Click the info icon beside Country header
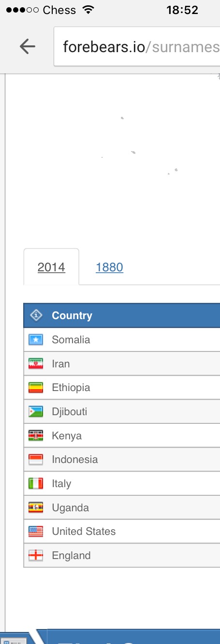Screen dimensions: 220x644 click(36, 315)
